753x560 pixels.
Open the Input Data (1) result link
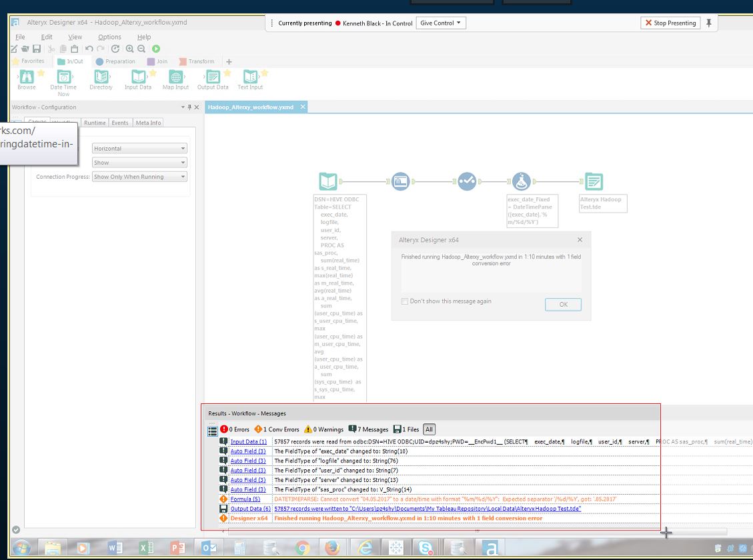coord(248,441)
